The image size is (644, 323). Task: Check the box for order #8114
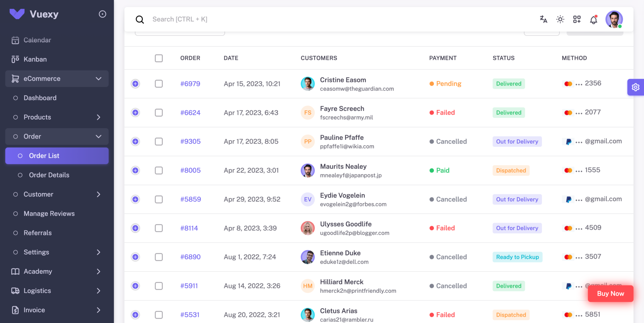click(x=159, y=228)
